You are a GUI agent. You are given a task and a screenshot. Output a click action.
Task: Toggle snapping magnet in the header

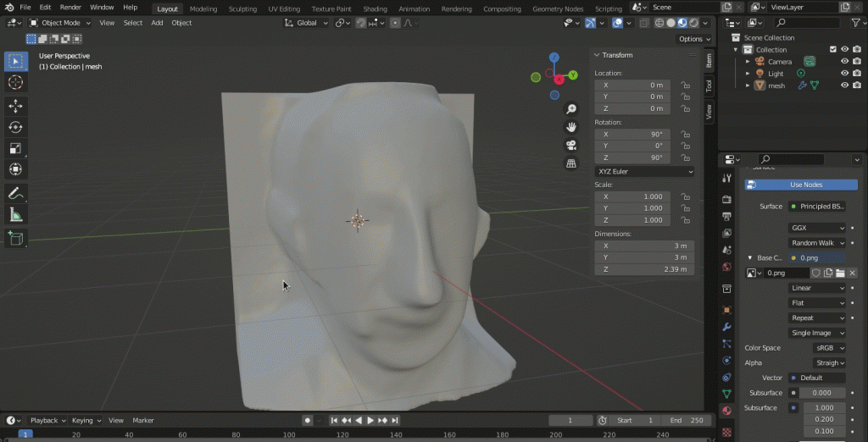pos(361,23)
